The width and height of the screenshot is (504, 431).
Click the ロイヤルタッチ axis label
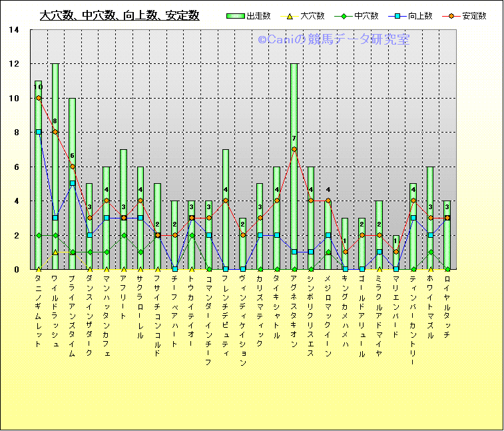click(x=447, y=307)
